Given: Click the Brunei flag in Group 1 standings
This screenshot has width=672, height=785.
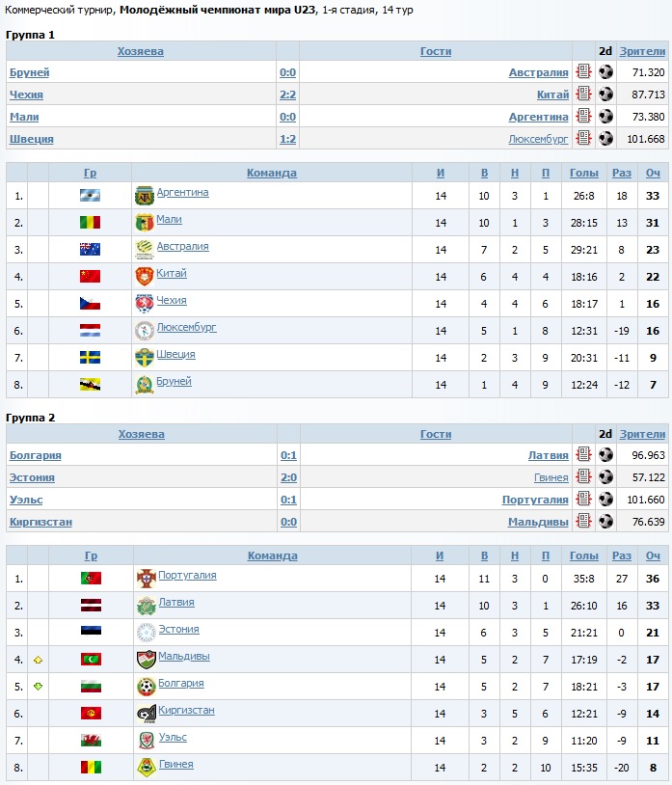Looking at the screenshot, I should (91, 385).
